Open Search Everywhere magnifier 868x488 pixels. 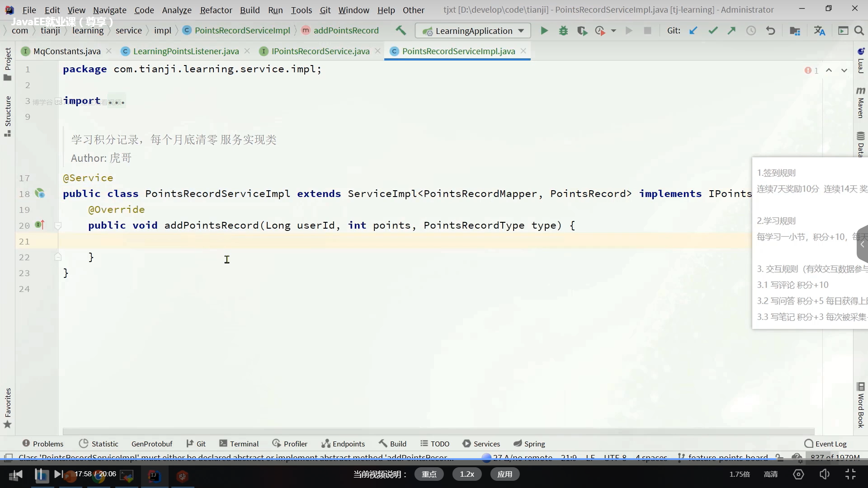click(x=859, y=31)
